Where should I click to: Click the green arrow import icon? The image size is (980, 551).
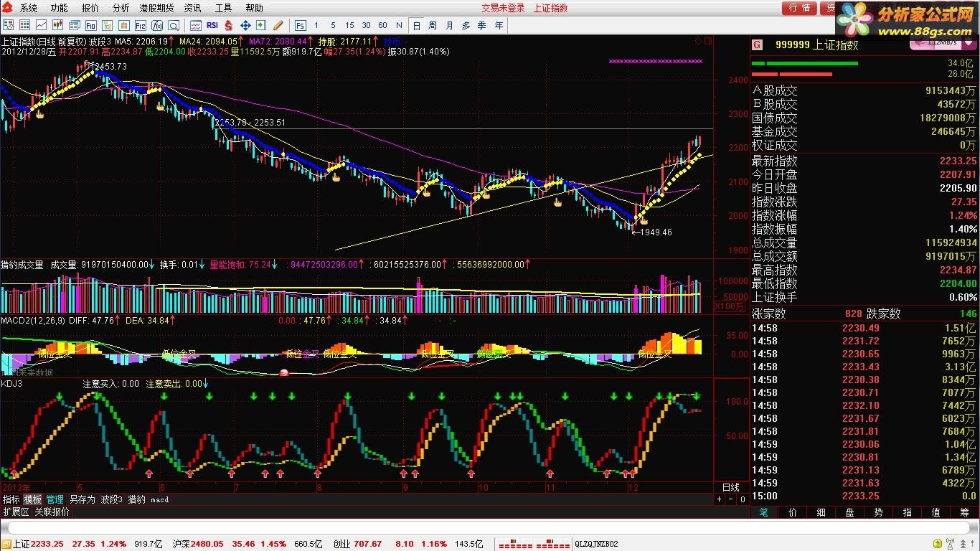[261, 25]
